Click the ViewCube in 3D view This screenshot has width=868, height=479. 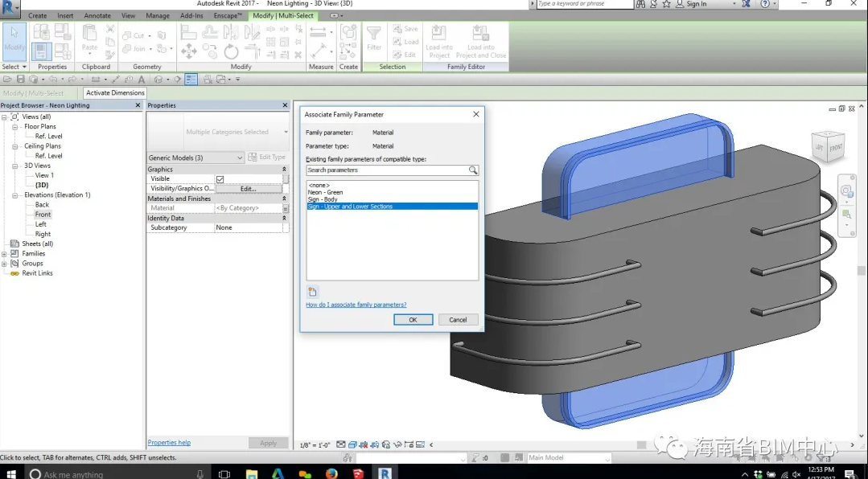[x=828, y=147]
